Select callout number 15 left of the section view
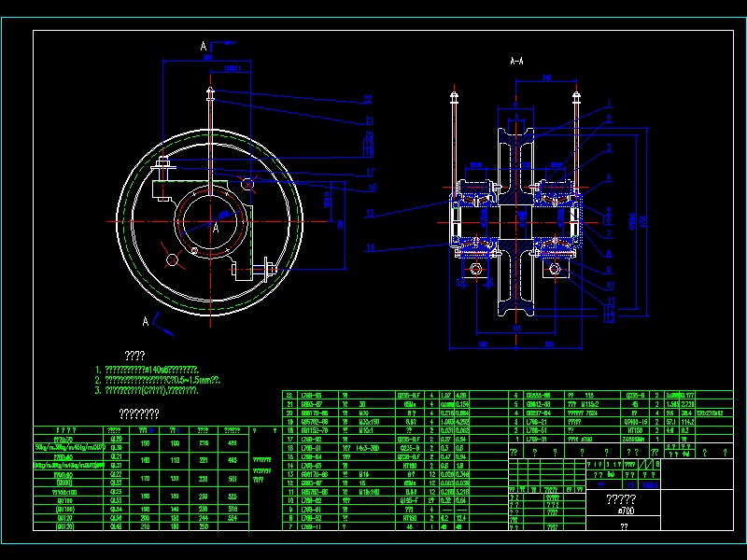 370,213
